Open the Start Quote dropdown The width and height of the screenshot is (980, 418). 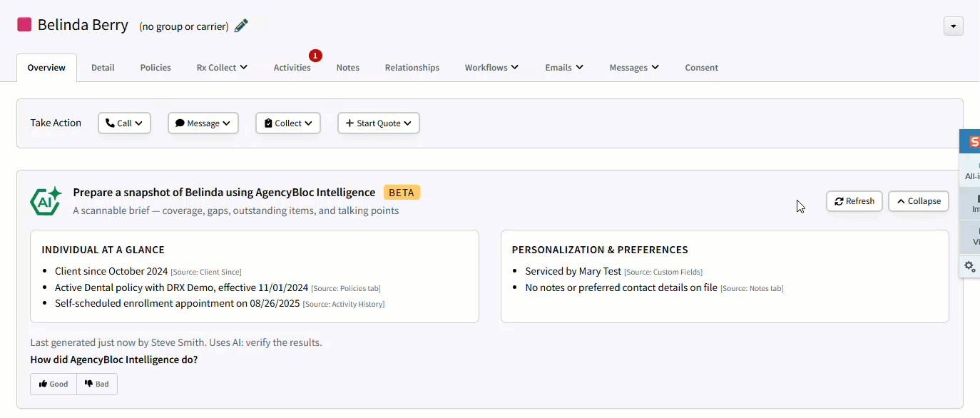[x=379, y=123]
